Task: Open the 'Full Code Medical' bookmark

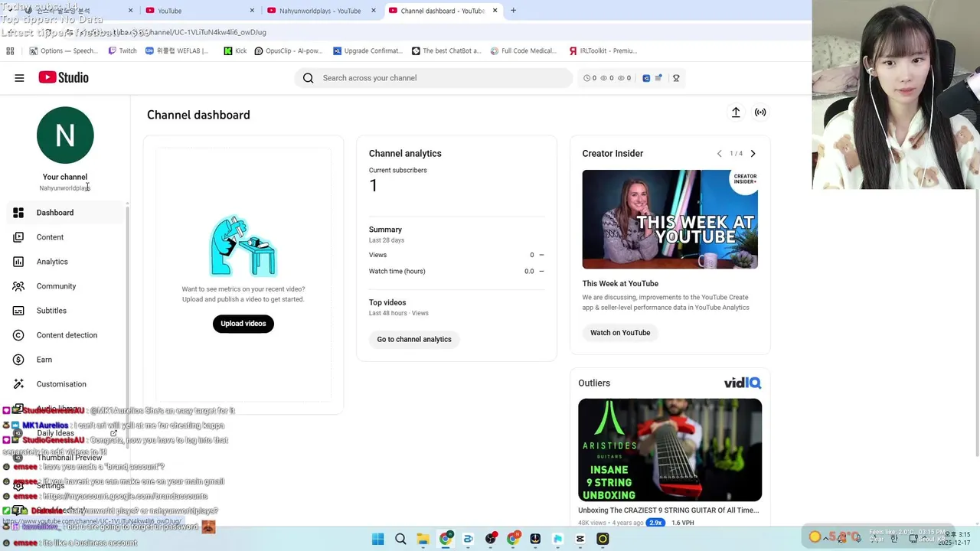Action: tap(525, 51)
